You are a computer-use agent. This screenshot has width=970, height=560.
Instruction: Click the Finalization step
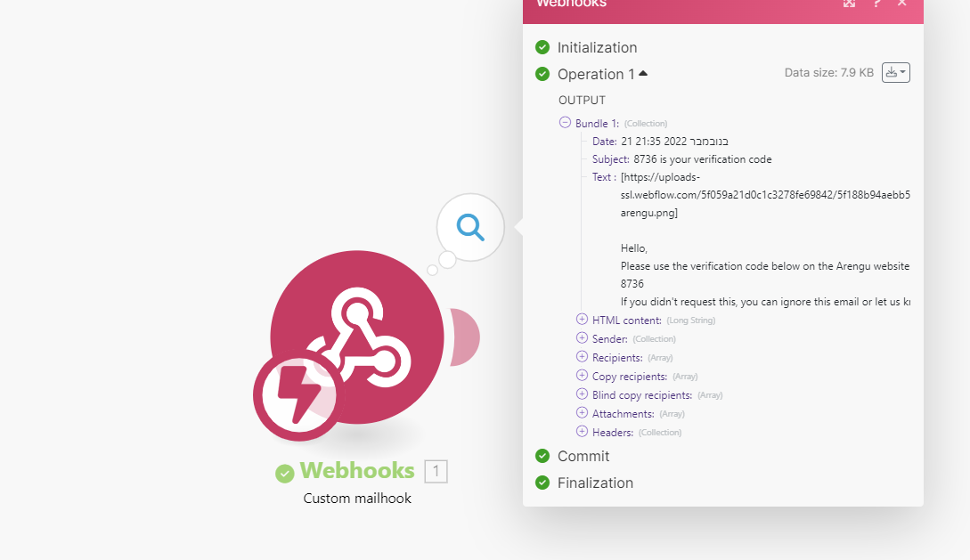pyautogui.click(x=595, y=483)
